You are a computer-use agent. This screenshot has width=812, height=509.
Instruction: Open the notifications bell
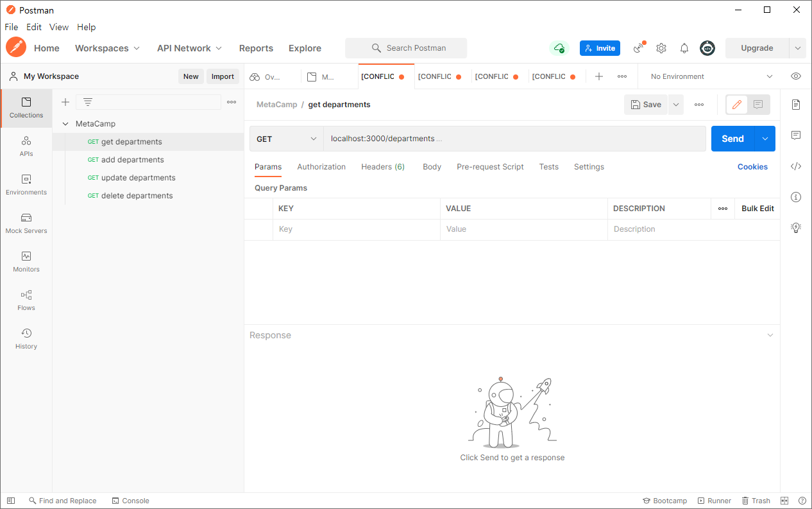tap(684, 48)
